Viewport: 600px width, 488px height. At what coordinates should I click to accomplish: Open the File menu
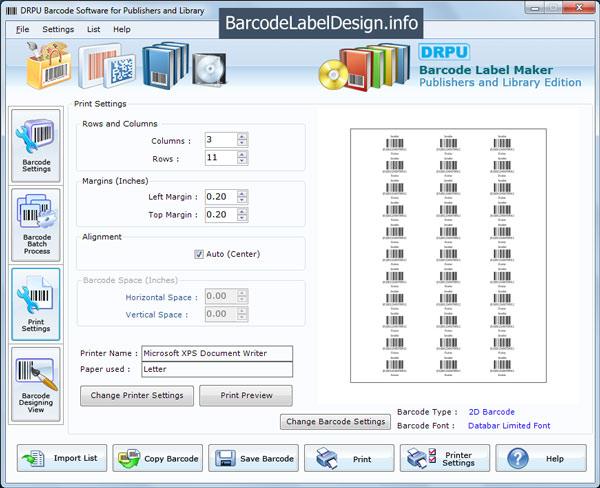[x=22, y=29]
